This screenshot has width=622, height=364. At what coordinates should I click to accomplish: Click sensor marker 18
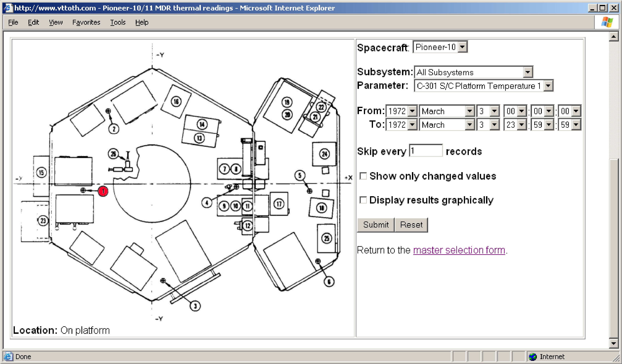[322, 208]
